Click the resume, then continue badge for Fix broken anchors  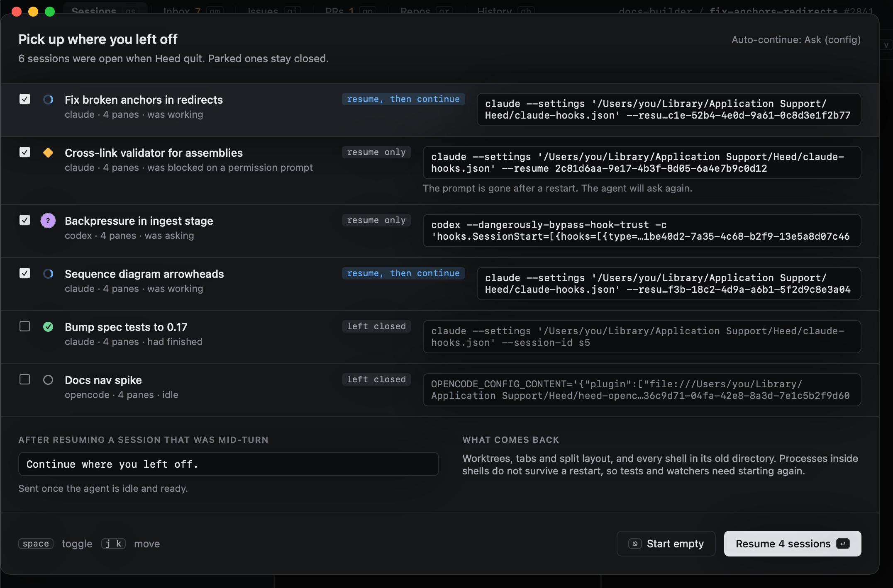click(x=403, y=99)
